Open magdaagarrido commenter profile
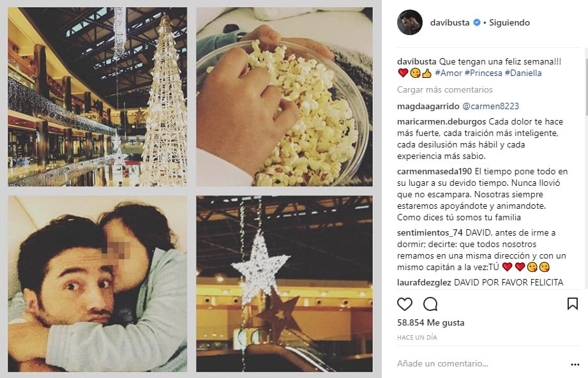 pos(428,106)
